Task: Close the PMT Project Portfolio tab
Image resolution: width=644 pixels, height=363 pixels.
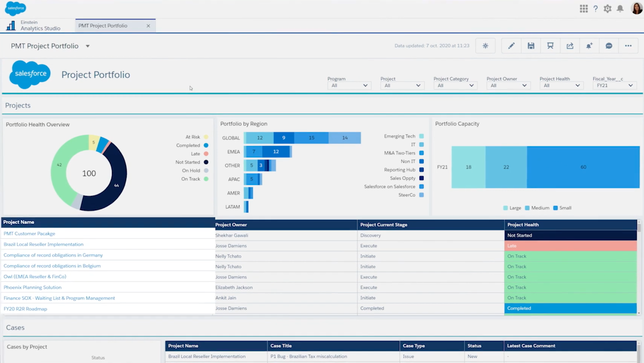Action: coord(148,26)
